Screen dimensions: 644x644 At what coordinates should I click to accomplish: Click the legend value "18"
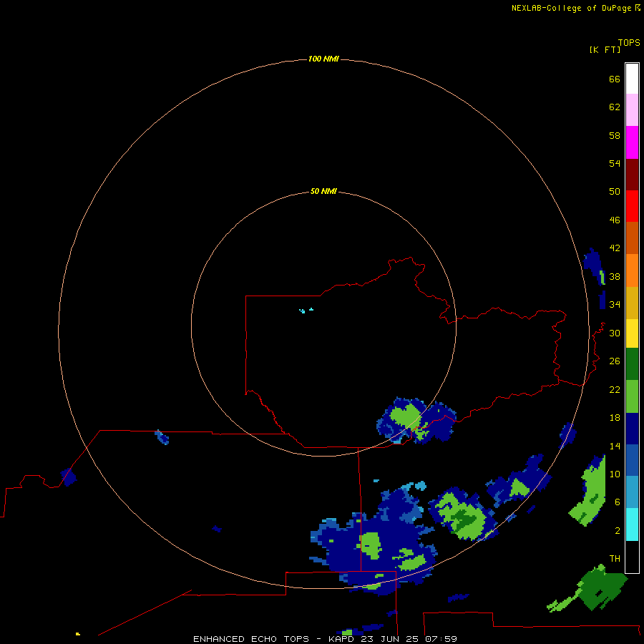pyautogui.click(x=615, y=418)
